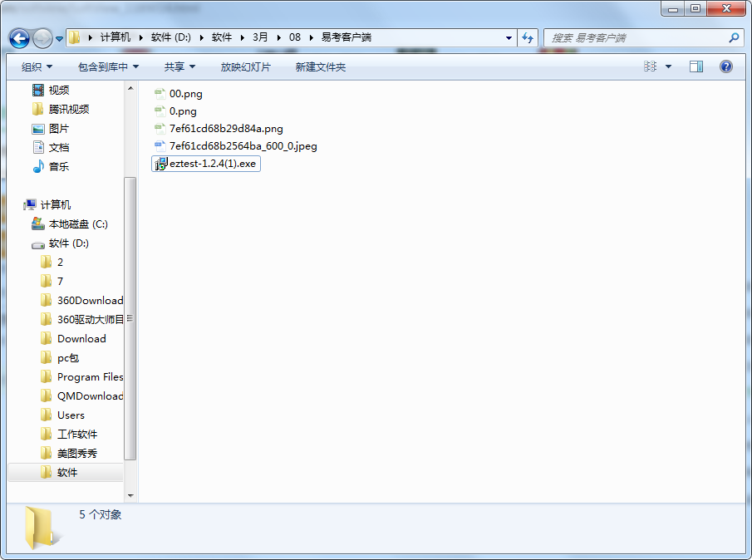Click the search magnifier icon
Screen dimensions: 752x560
pos(733,37)
